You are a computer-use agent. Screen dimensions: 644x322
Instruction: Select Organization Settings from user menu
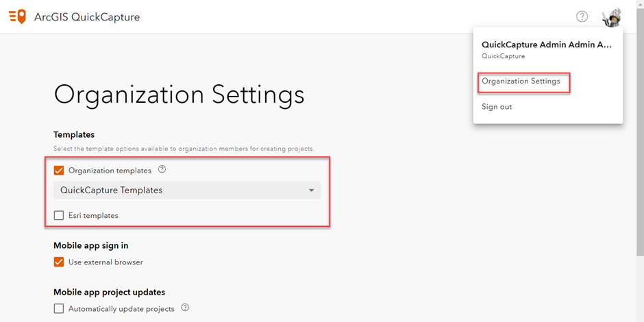pyautogui.click(x=521, y=82)
